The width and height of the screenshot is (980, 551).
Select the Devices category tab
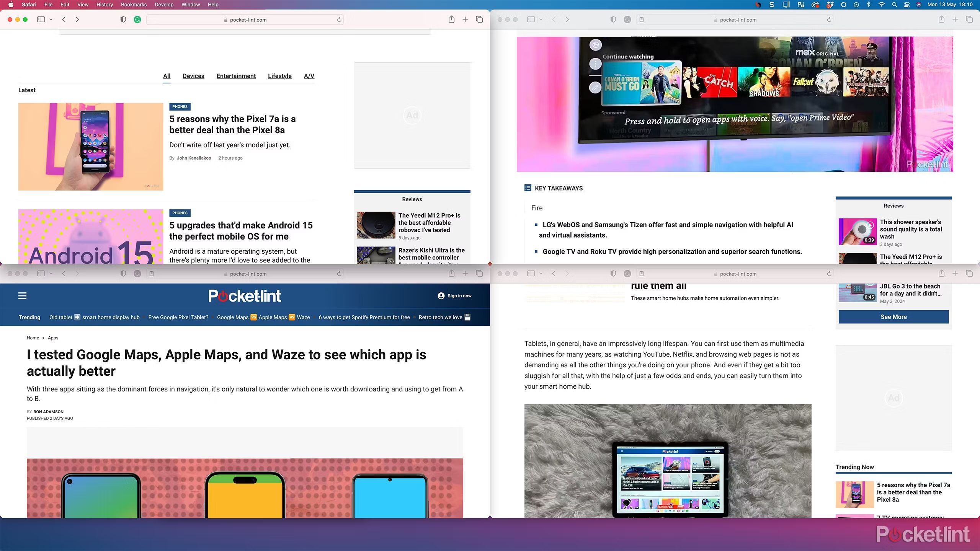(193, 76)
